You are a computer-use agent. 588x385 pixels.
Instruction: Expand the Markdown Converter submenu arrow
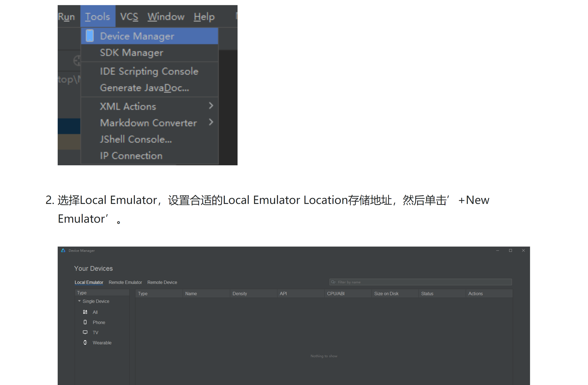(x=211, y=122)
